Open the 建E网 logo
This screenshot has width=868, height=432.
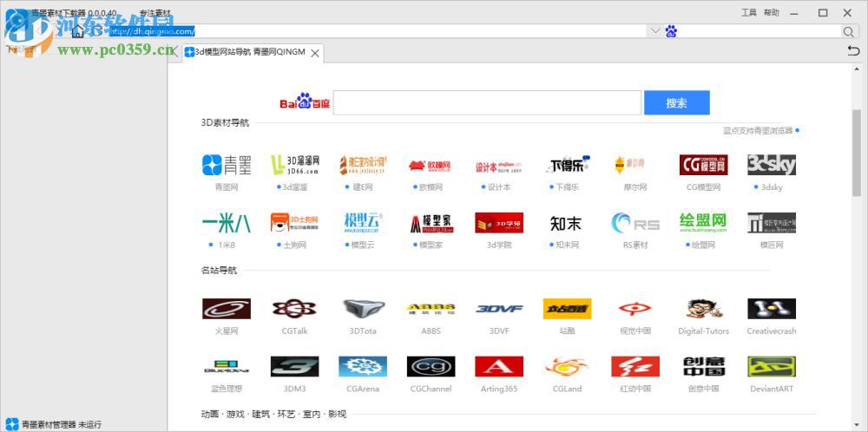point(363,165)
